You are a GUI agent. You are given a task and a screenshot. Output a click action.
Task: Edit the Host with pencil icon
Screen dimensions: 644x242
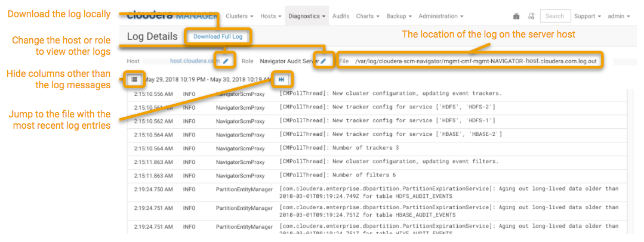pos(226,61)
